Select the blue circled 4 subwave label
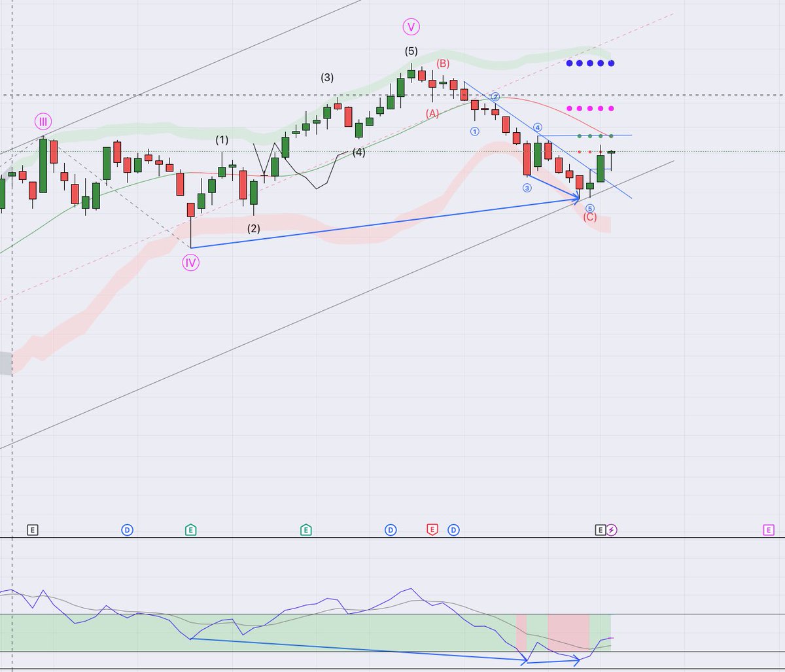 [x=538, y=127]
